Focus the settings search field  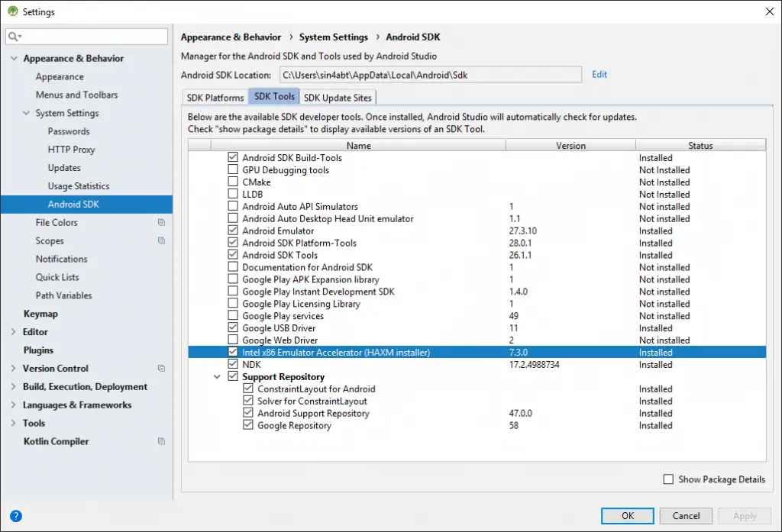(87, 37)
